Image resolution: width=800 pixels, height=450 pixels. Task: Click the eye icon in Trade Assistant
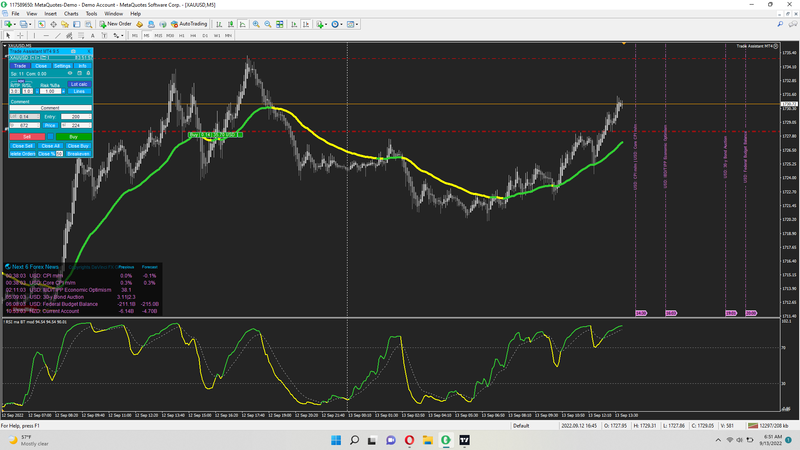point(69,73)
